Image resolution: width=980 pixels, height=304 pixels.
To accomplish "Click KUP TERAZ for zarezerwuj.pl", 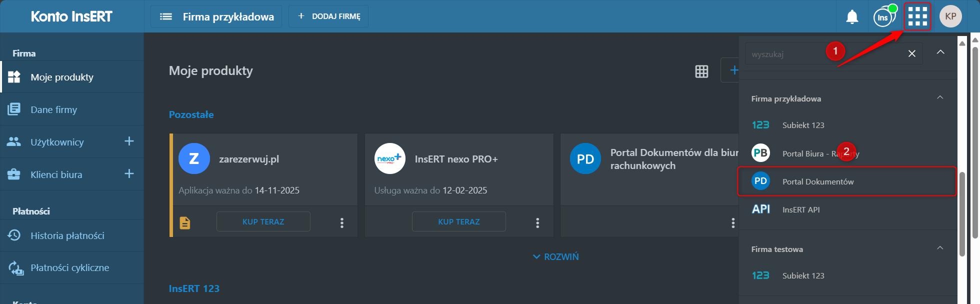I will 263,221.
